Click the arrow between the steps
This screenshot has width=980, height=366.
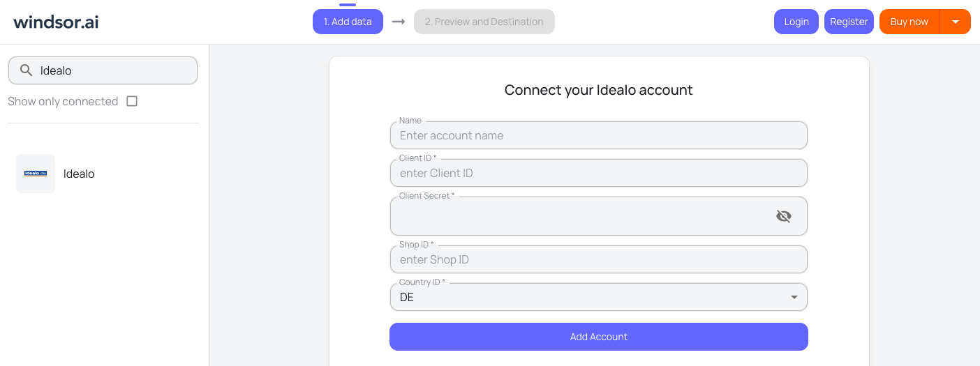(x=399, y=22)
